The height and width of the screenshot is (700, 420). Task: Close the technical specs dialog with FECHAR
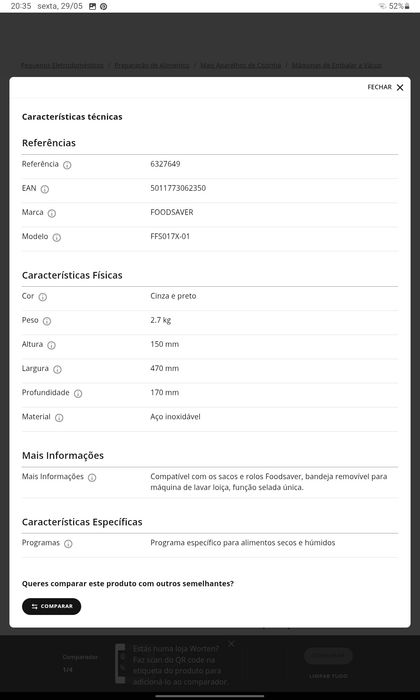tap(386, 88)
